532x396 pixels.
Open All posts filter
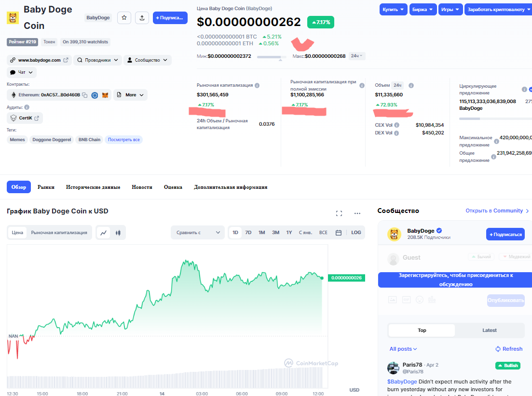coord(403,349)
